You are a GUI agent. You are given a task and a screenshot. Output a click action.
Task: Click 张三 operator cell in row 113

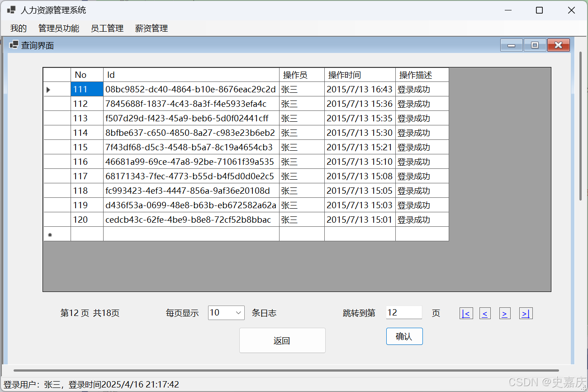tap(302, 118)
